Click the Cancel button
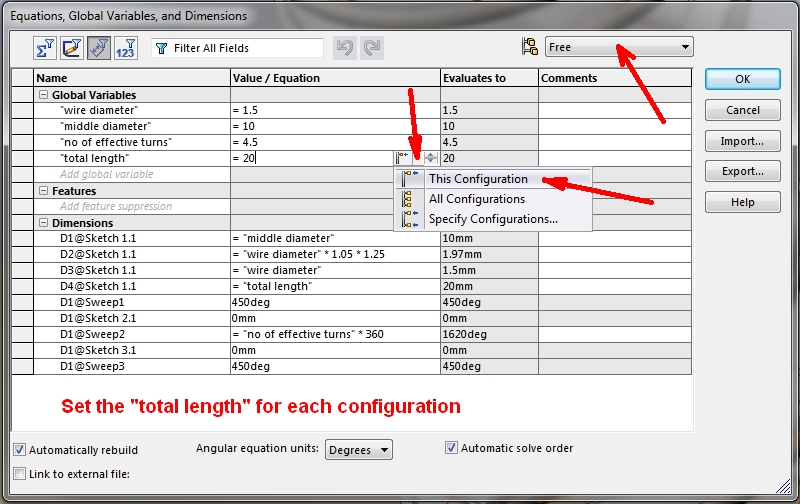This screenshot has height=504, width=800. point(742,110)
